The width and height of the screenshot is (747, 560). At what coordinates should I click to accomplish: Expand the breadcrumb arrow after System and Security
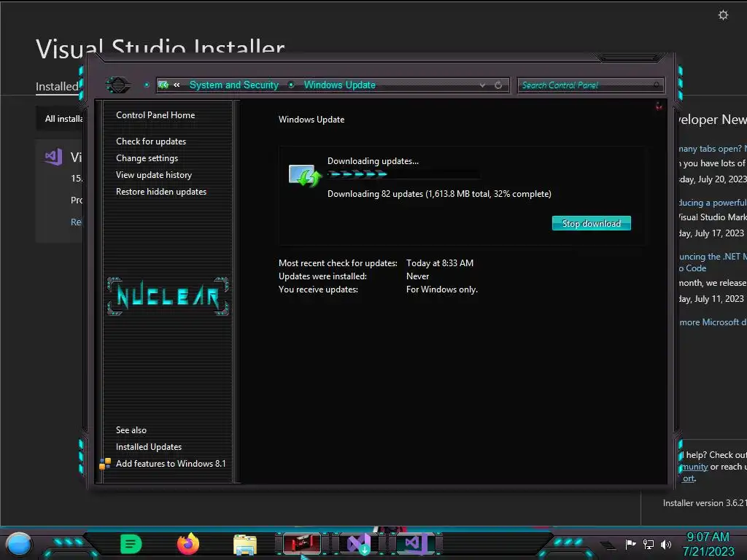[x=291, y=85]
